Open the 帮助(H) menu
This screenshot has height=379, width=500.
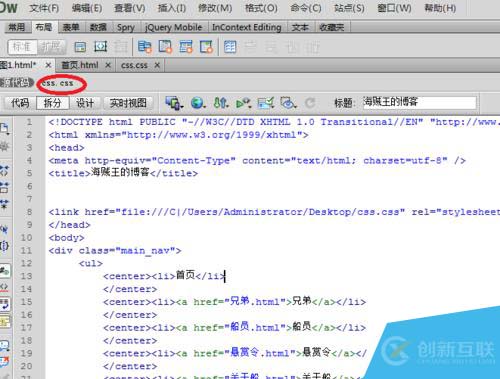click(440, 8)
